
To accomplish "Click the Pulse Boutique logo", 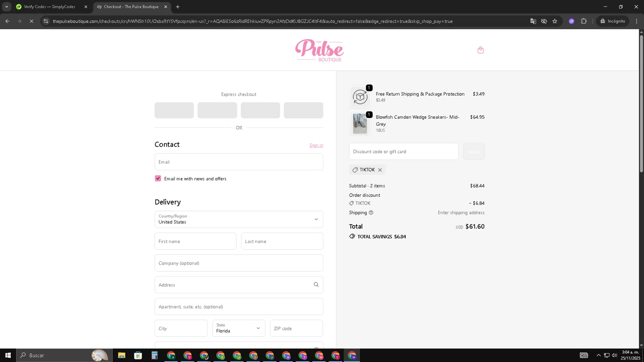I will [x=319, y=50].
